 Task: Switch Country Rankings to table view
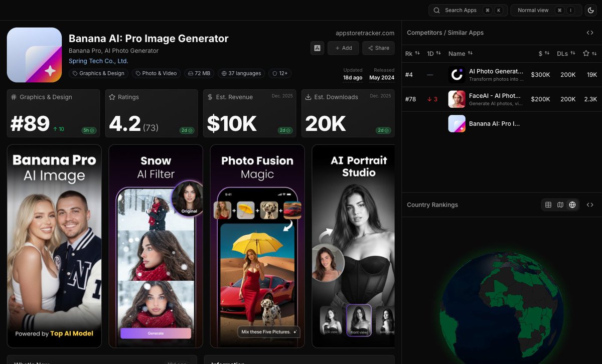pyautogui.click(x=548, y=205)
